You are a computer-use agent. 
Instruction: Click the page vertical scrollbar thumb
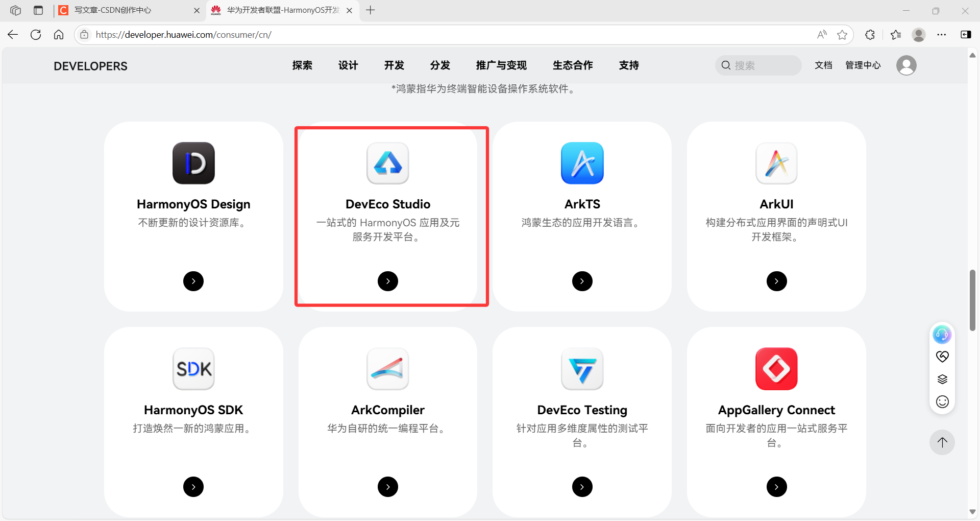click(972, 300)
